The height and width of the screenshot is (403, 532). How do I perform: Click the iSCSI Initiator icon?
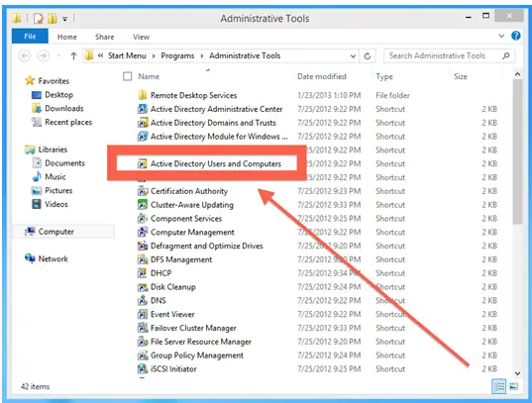coord(143,368)
